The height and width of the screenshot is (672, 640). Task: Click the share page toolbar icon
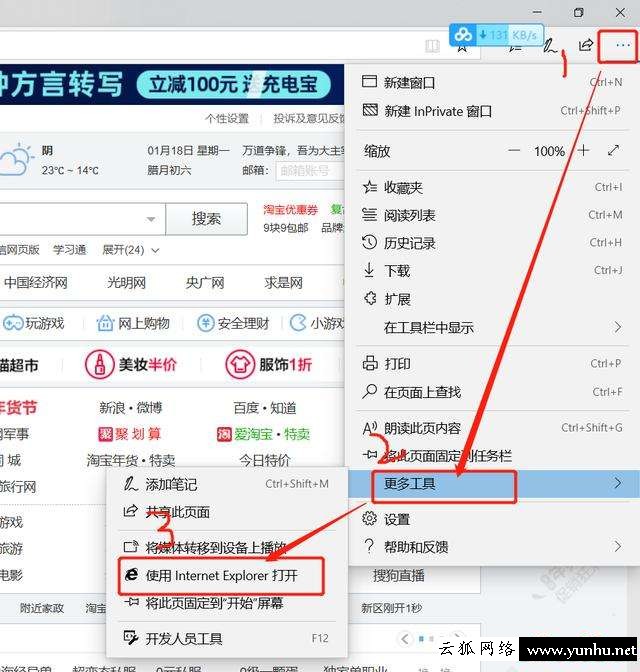pos(586,45)
